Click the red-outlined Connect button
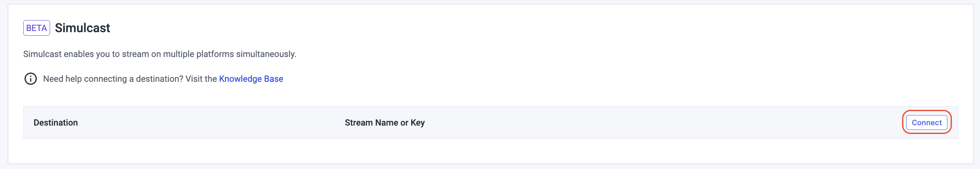 927,122
